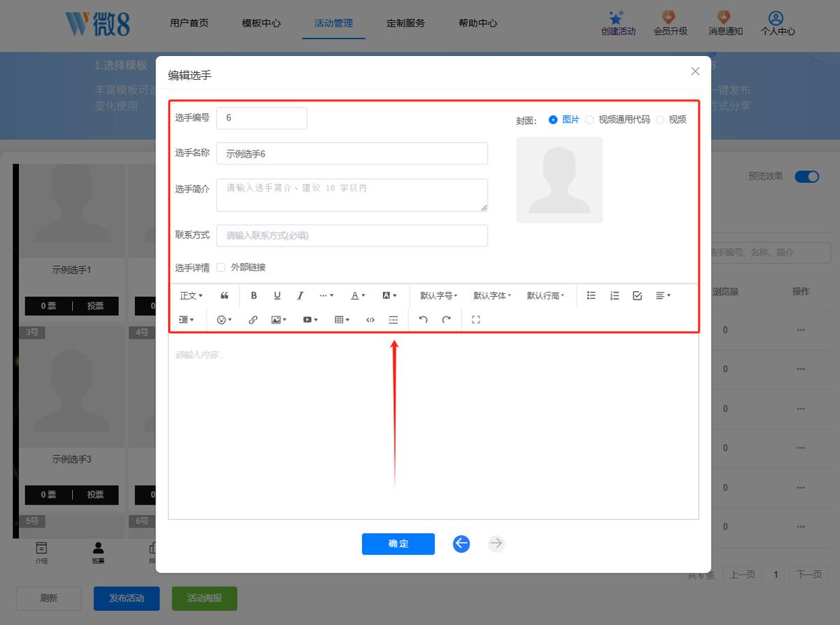The image size is (840, 625).
Task: Select the 视频 cover option
Action: (671, 120)
